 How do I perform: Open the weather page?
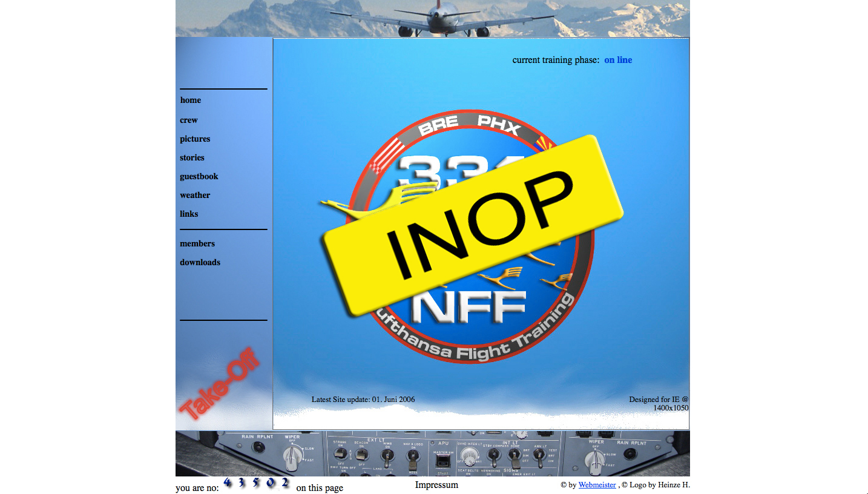tap(195, 196)
